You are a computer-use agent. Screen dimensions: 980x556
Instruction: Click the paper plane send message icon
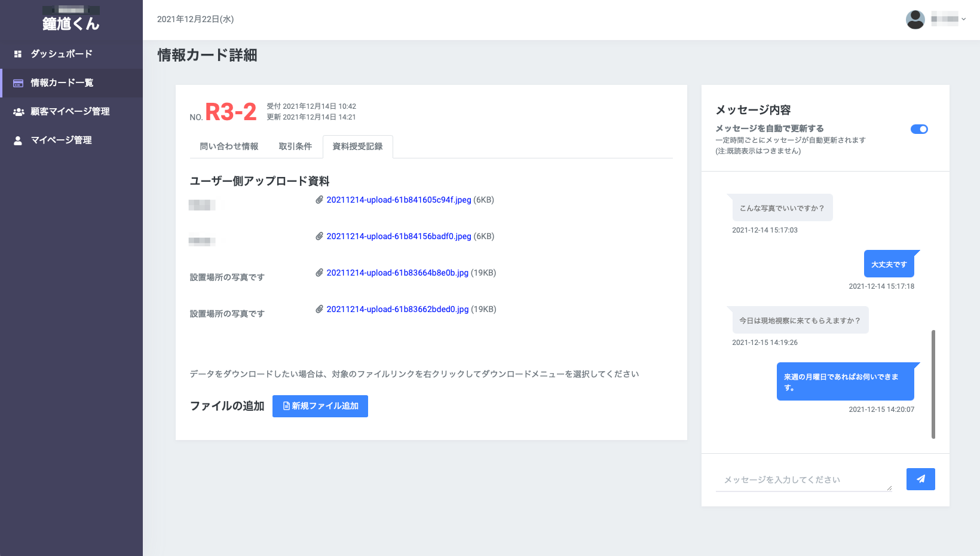click(920, 479)
